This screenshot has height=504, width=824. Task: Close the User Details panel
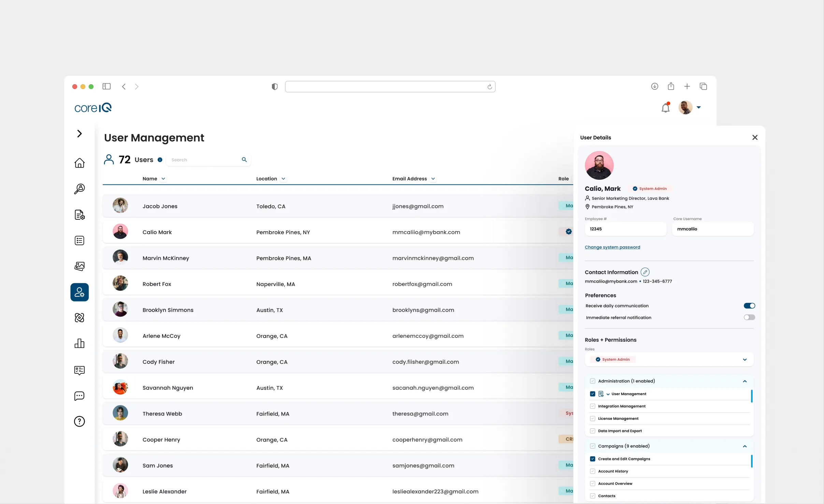pos(755,137)
